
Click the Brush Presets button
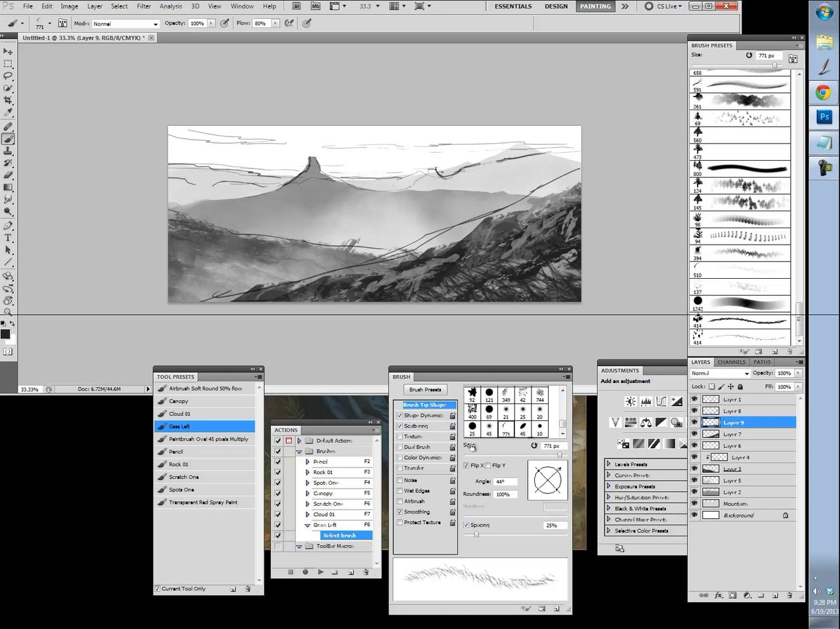(425, 390)
